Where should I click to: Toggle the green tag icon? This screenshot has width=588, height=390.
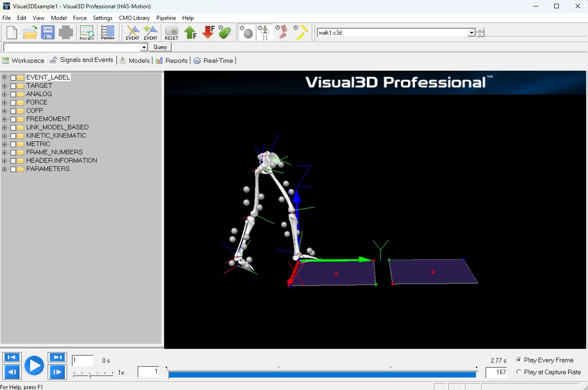225,32
